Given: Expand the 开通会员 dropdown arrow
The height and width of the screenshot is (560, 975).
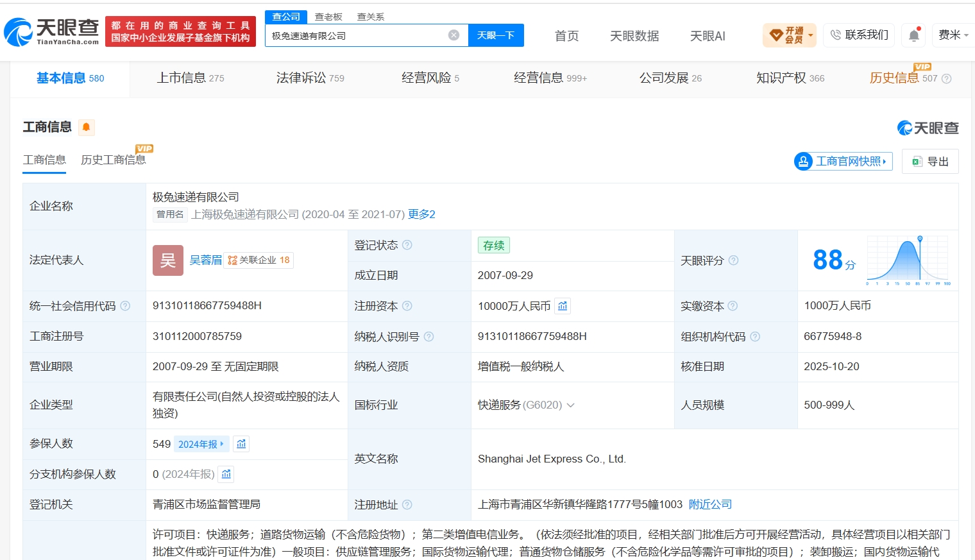Looking at the screenshot, I should (811, 35).
